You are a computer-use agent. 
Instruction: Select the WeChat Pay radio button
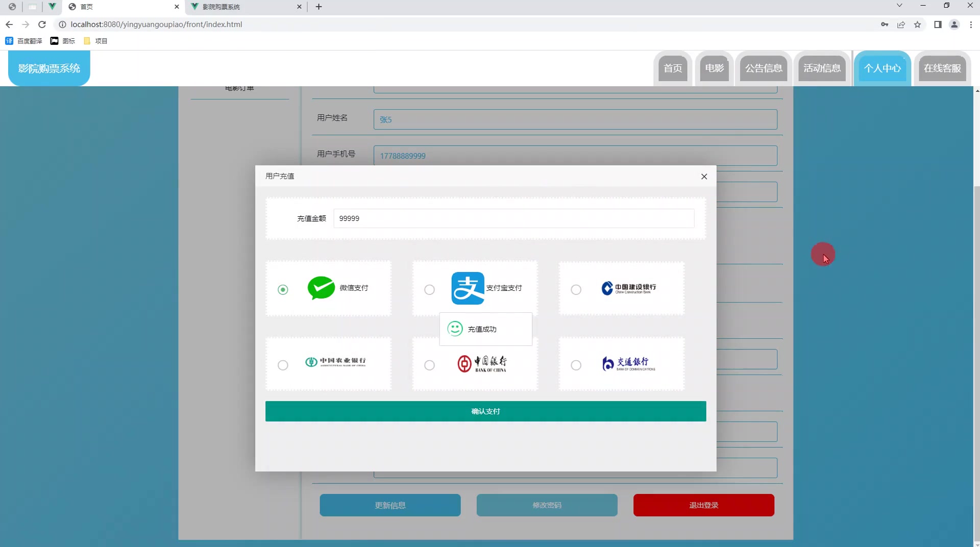click(283, 289)
